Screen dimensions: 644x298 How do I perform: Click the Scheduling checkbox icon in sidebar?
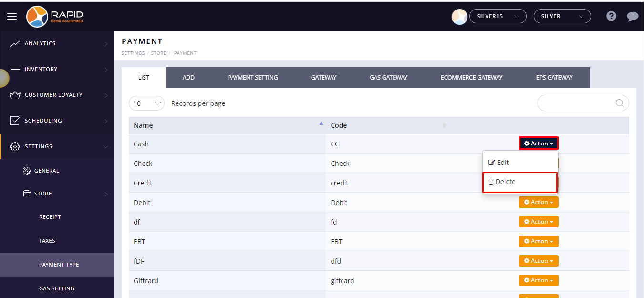pyautogui.click(x=15, y=121)
